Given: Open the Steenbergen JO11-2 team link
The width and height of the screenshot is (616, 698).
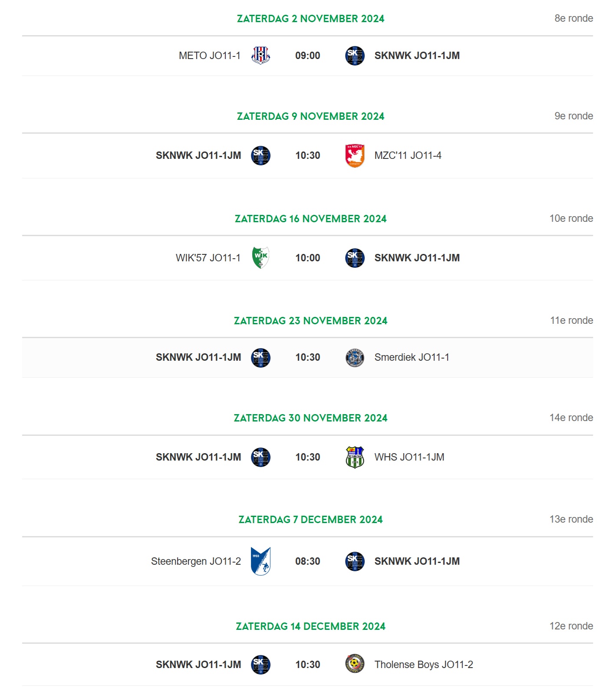Looking at the screenshot, I should point(196,561).
